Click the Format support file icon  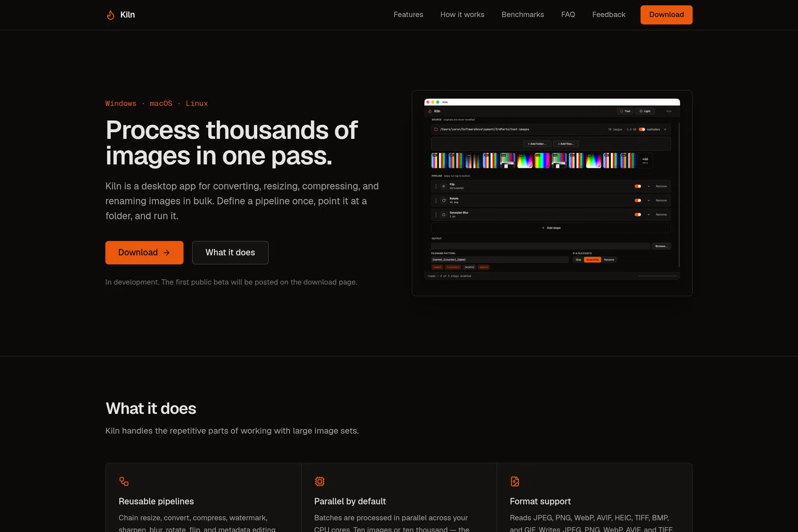click(x=515, y=482)
